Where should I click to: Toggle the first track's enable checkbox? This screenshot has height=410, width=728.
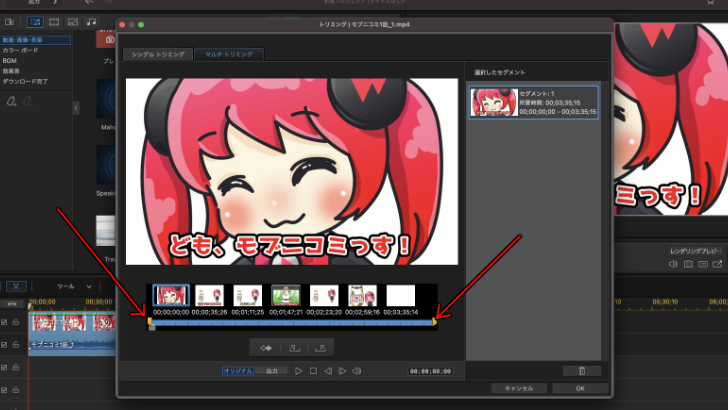pyautogui.click(x=4, y=322)
